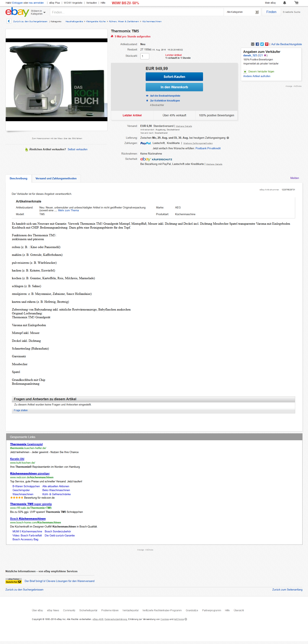Click Beko Waschmaschinen link
308x644 pixels.
click(56, 490)
